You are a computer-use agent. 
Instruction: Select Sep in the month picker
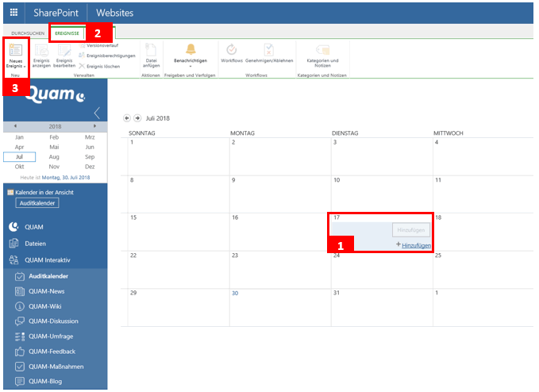pos(90,156)
